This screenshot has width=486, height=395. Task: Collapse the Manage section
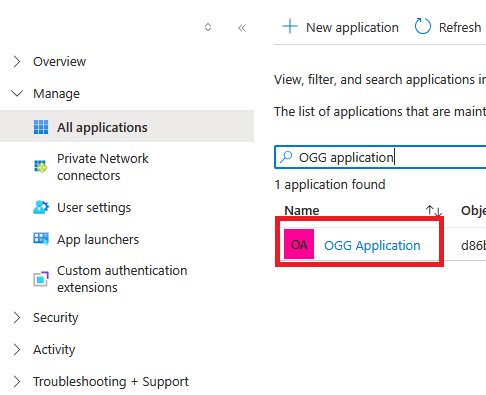coord(17,93)
